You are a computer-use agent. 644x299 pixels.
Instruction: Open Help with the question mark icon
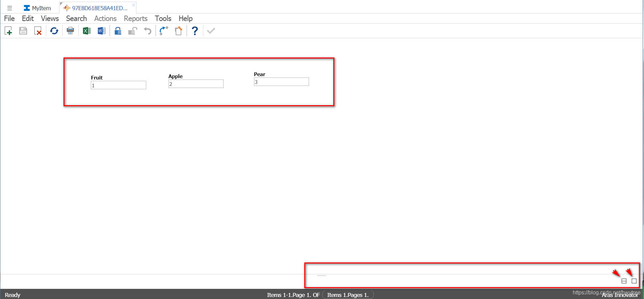[195, 31]
